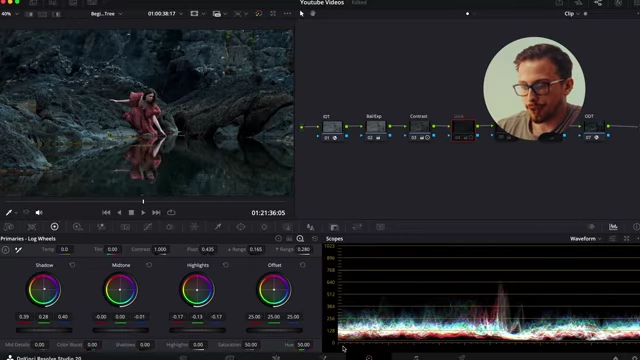Image resolution: width=640 pixels, height=360 pixels.
Task: Open the Color Match palette
Action: tap(31, 227)
